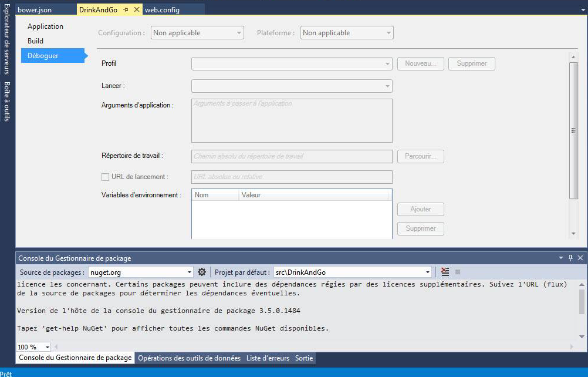Pin the DrinkAndGo document tab
Image resolution: width=588 pixels, height=377 pixels.
tap(126, 10)
